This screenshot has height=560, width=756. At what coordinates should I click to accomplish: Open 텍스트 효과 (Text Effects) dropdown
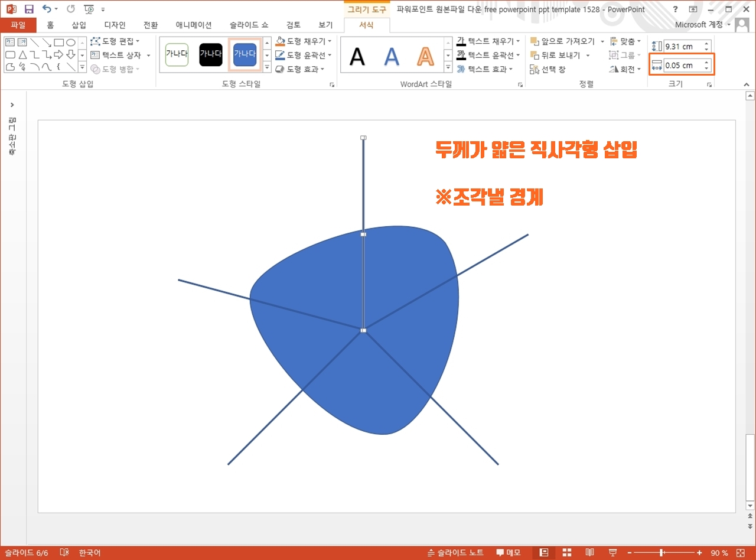(485, 69)
